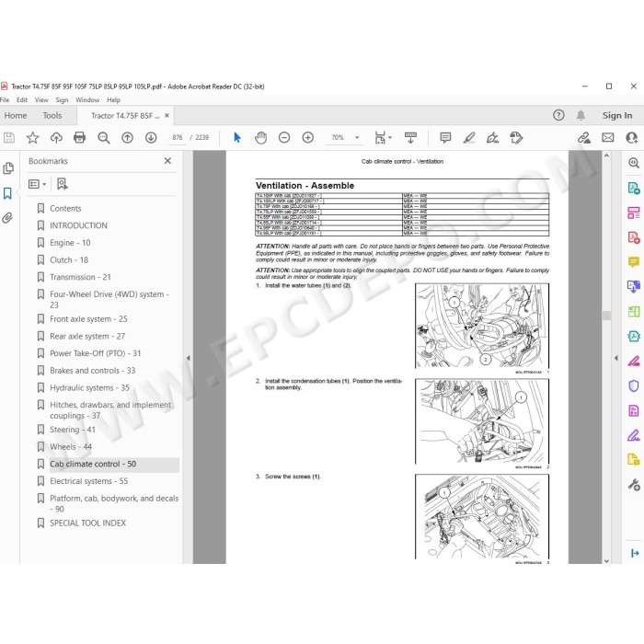Zoom out with the minus icon
The image size is (644, 644).
click(x=284, y=138)
